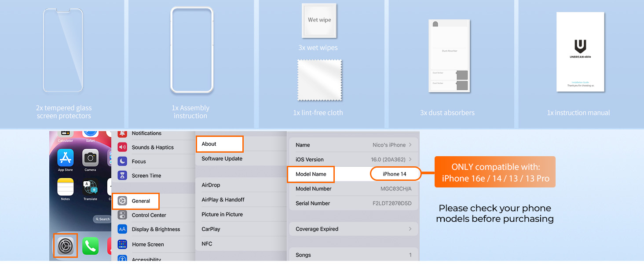Click the dust absorbers sheet image
Image resolution: width=644 pixels, height=264 pixels.
click(449, 56)
